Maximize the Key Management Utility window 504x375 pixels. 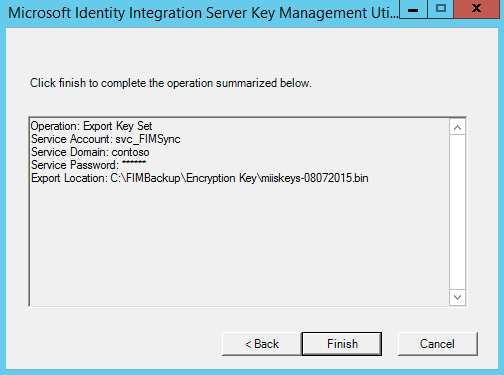point(441,9)
